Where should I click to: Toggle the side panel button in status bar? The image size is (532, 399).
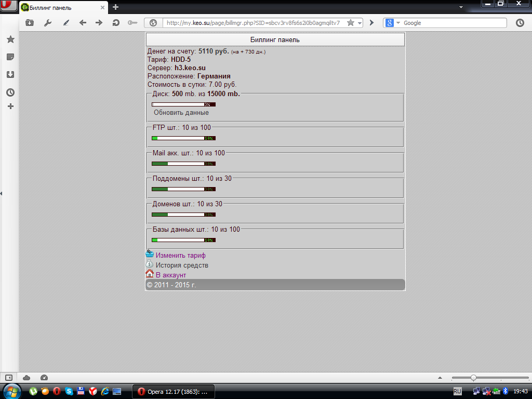pos(8,378)
